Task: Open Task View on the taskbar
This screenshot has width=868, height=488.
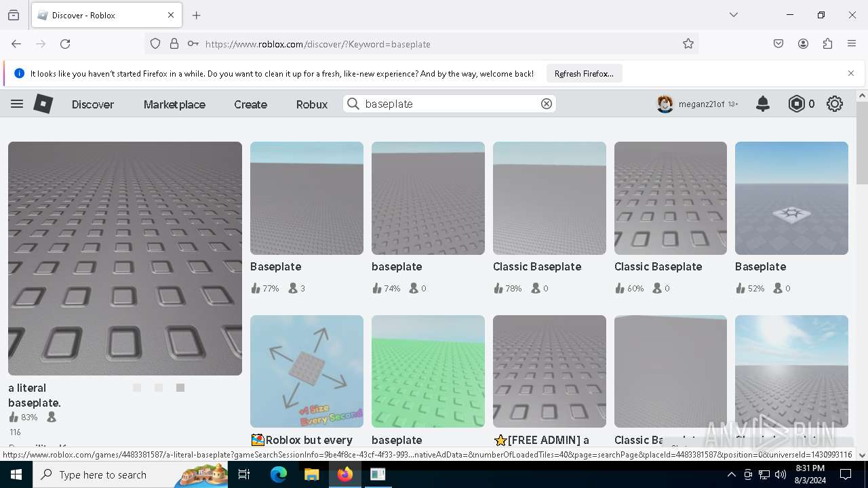Action: pos(245,474)
